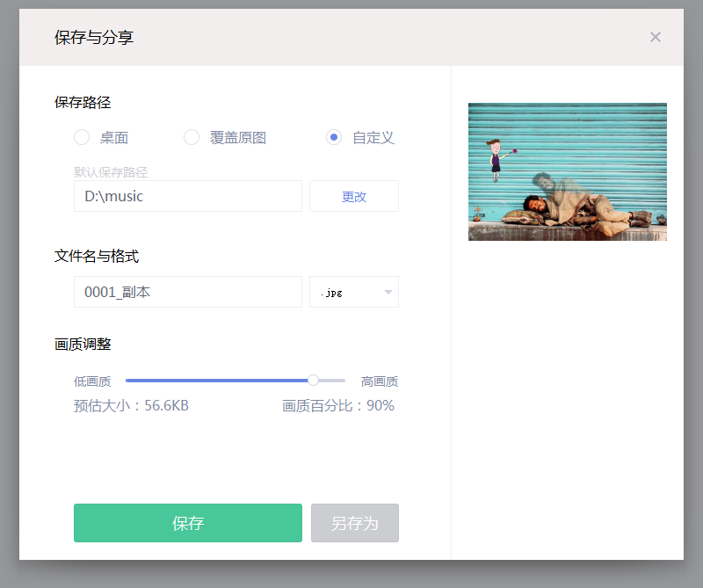Click the 画质百分比 90% value
This screenshot has width=703, height=588.
point(338,405)
